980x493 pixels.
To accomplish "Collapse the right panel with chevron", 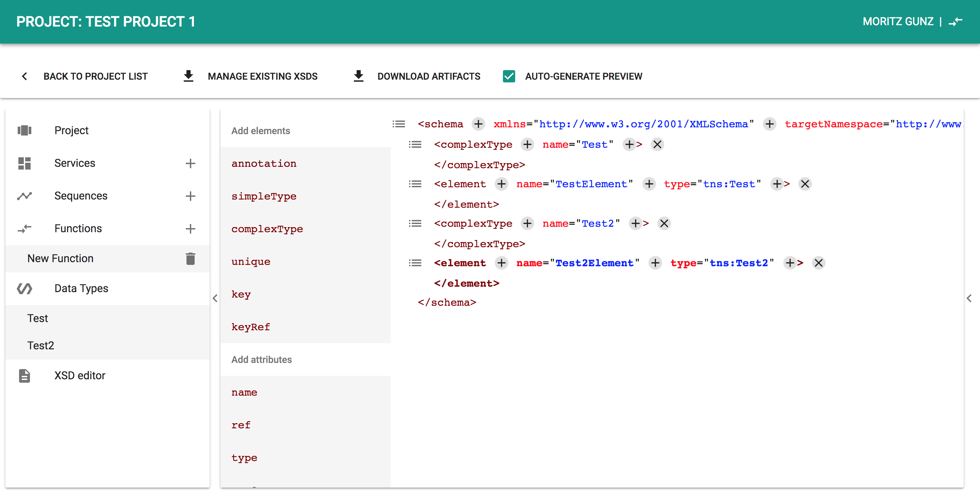I will point(969,299).
